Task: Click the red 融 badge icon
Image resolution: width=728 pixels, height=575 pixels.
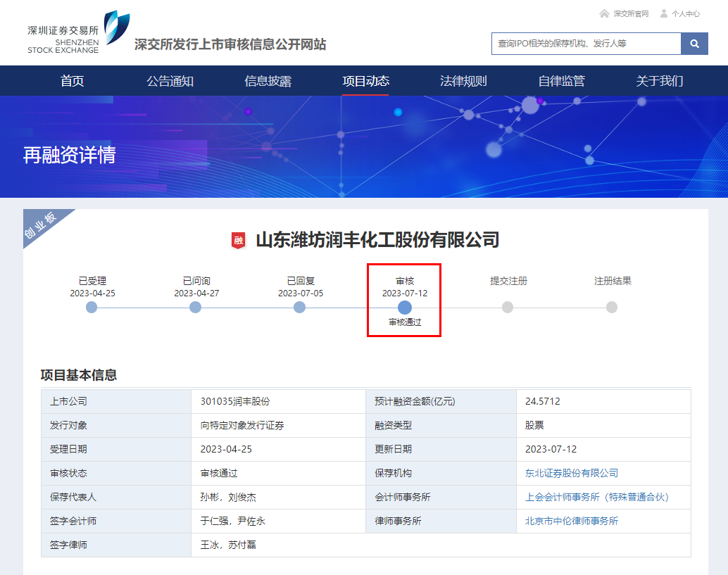Action: pyautogui.click(x=238, y=241)
